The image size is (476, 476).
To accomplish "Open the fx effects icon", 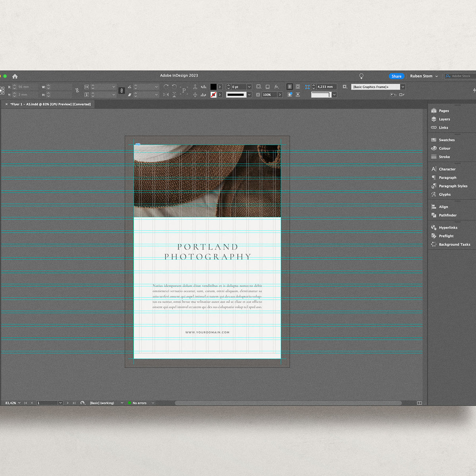I will 276,86.
